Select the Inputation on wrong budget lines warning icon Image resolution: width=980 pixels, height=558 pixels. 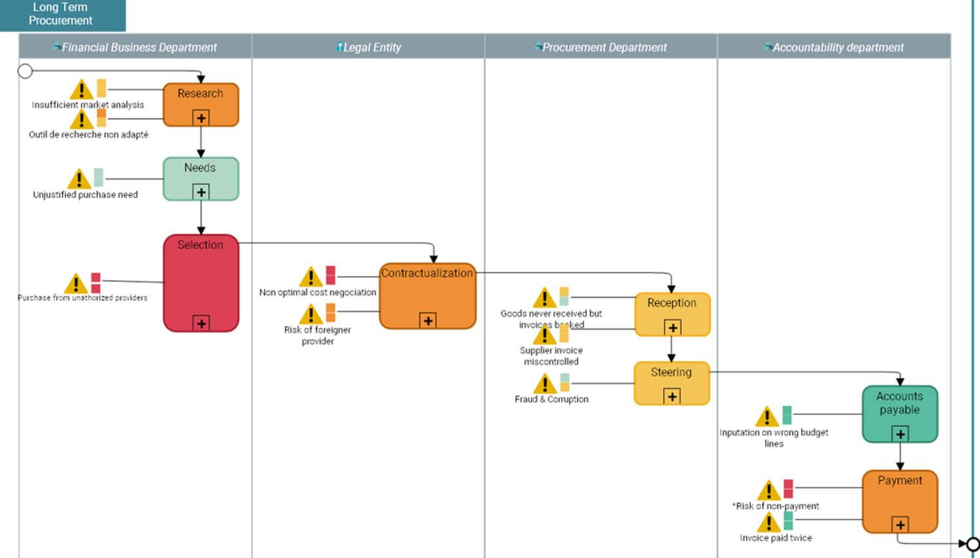(767, 417)
